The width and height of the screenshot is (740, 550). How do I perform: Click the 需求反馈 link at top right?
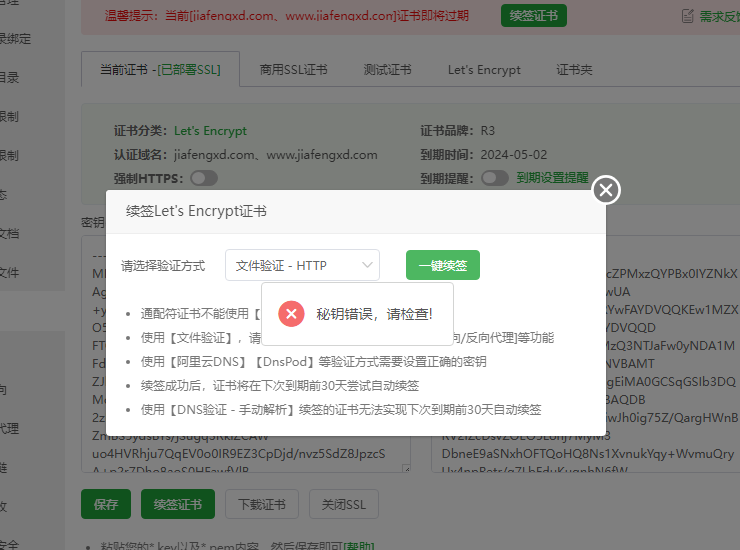point(719,17)
